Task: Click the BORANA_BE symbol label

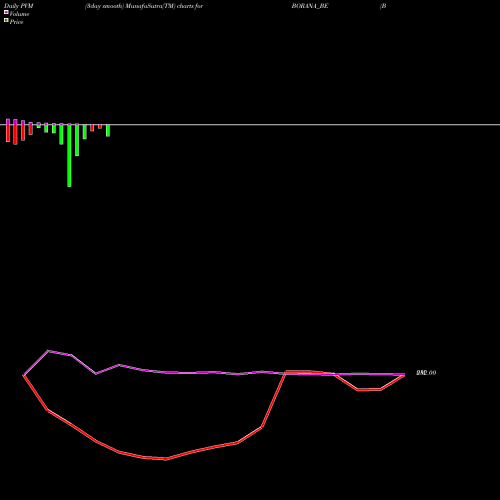Action: 310,6
